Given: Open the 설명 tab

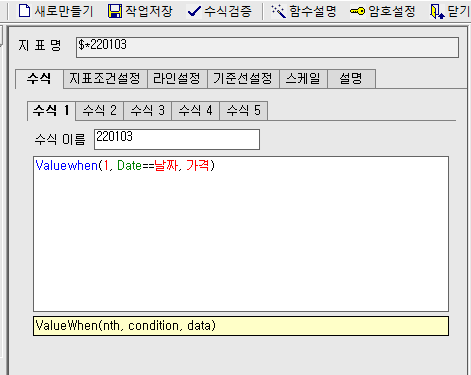Looking at the screenshot, I should (351, 79).
